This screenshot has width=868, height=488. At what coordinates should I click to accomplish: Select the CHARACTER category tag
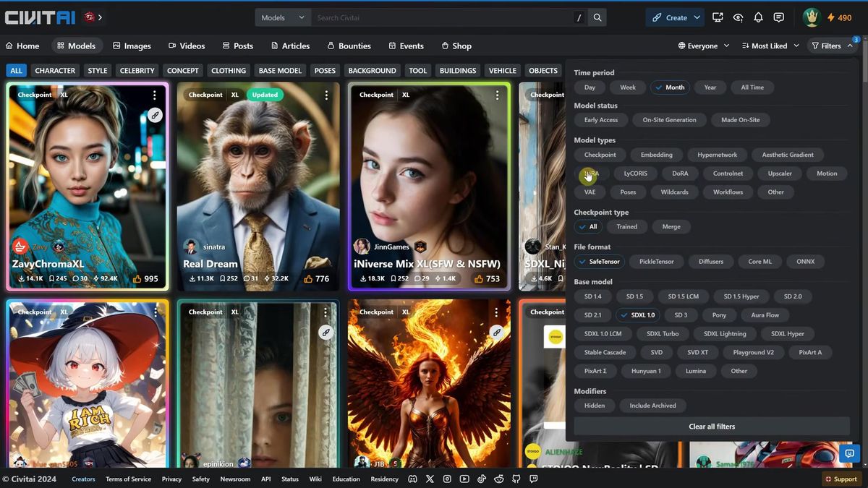pos(55,71)
